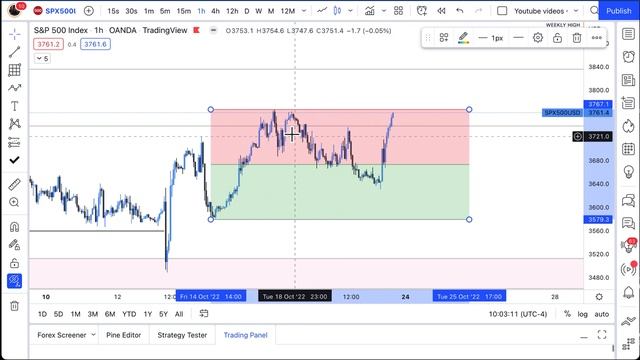Collapse the indicator legend showing 5
Viewport: 640px width, 360px height.
click(42, 59)
